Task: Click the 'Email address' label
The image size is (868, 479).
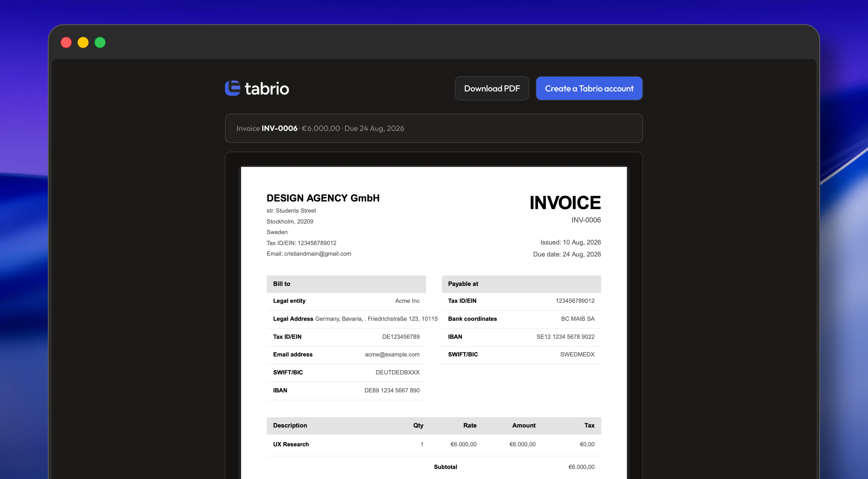Action: click(292, 354)
